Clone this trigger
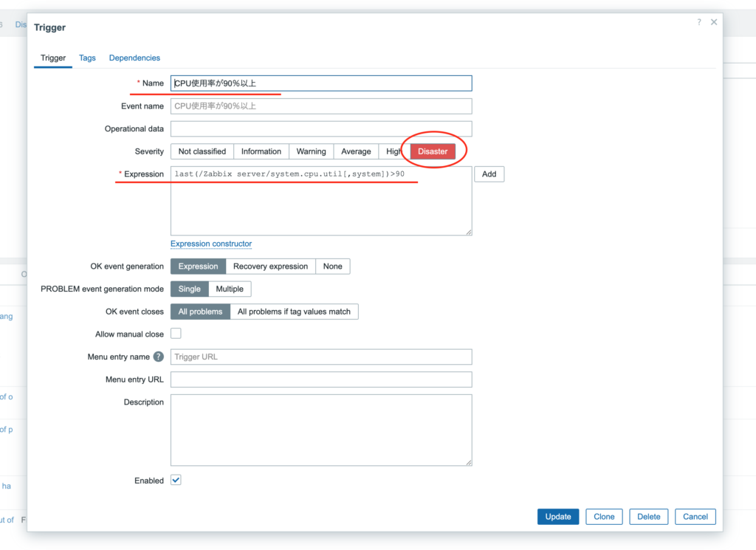The image size is (756, 550). click(x=604, y=517)
